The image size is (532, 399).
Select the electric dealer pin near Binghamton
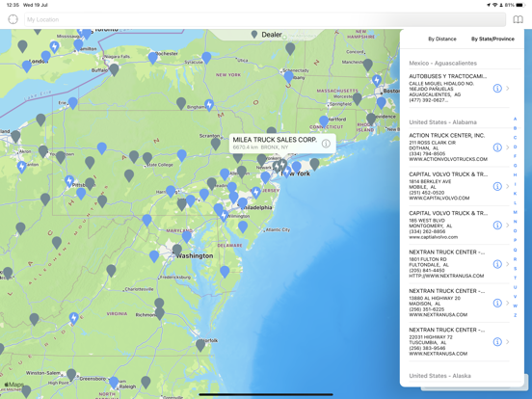209,105
